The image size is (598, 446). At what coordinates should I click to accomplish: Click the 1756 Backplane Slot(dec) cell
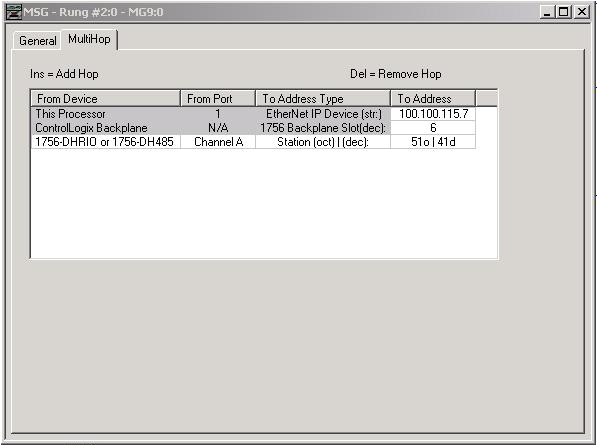point(323,128)
